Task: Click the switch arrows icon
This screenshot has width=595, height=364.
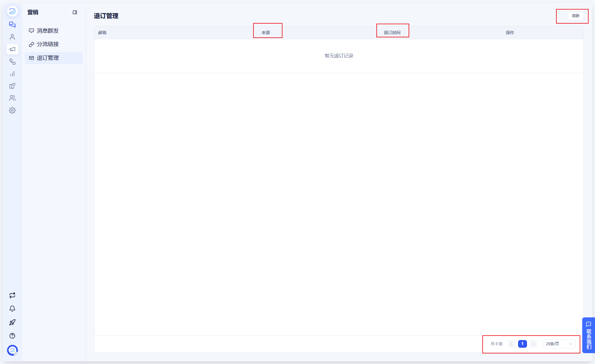Action: (12, 295)
